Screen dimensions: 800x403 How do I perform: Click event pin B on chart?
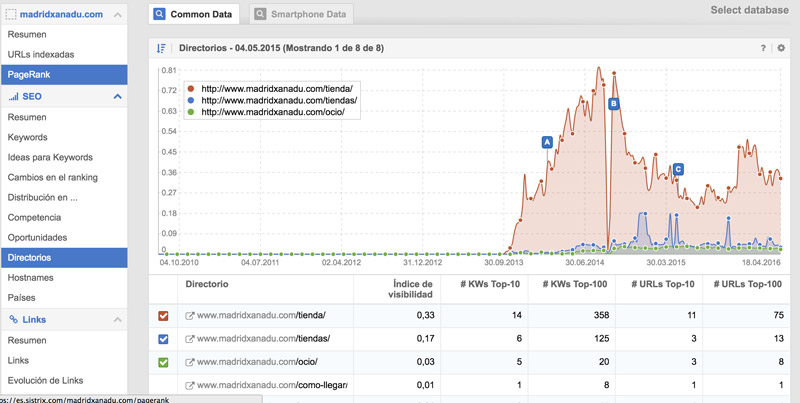click(x=614, y=104)
